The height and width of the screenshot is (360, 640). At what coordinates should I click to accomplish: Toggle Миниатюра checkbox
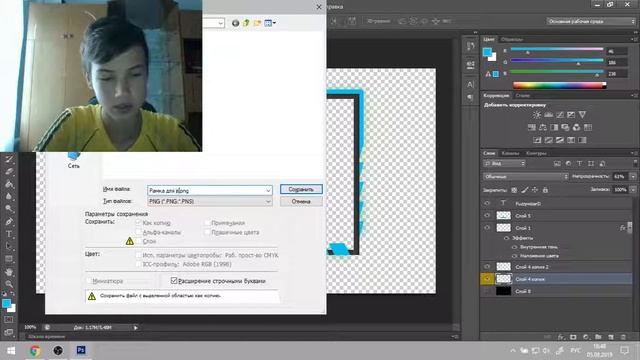pos(89,281)
